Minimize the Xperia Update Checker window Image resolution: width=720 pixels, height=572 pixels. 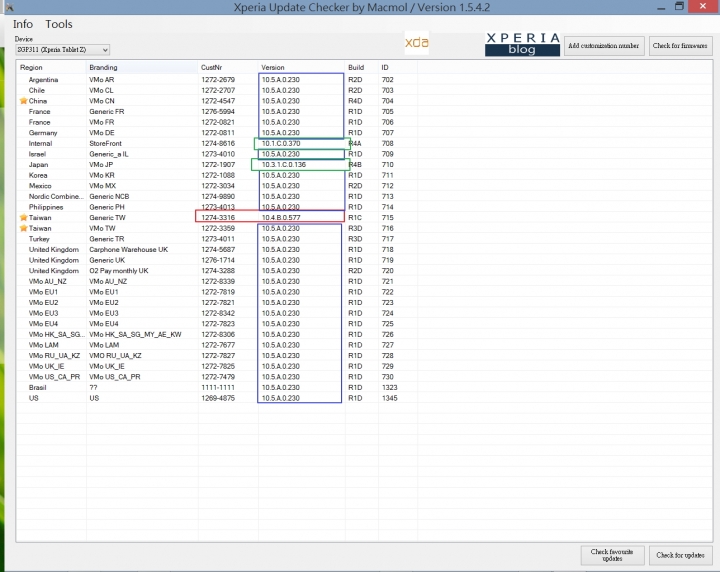click(x=661, y=7)
